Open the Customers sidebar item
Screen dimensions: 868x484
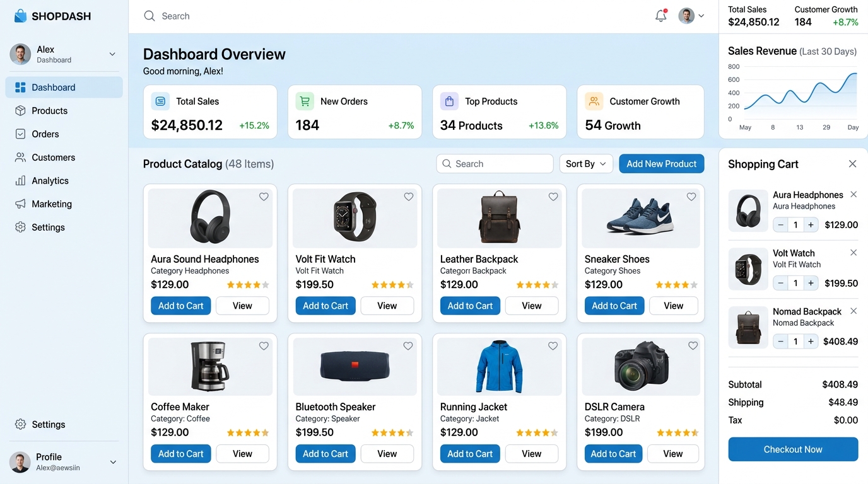pos(64,158)
